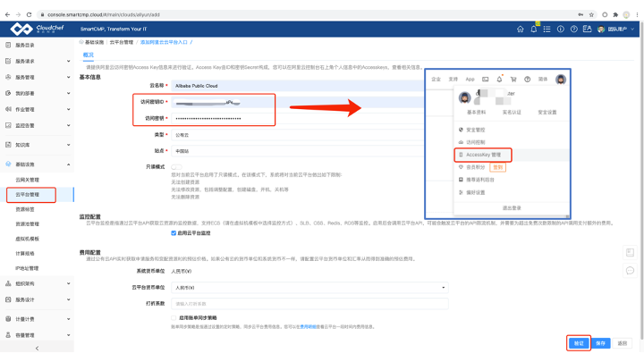Viewport: 644px width, 362px height.
Task: Click the 我的部署 sidebar icon
Action: pyautogui.click(x=8, y=93)
